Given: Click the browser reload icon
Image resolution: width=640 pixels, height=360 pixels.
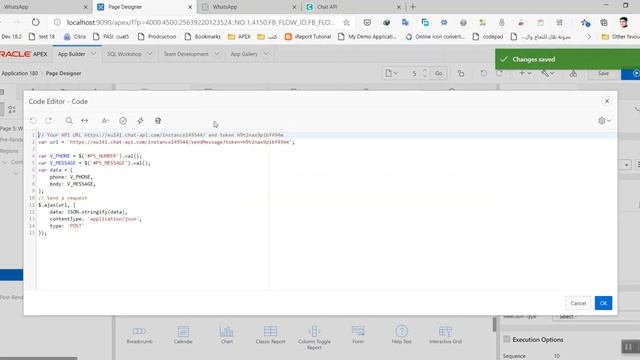Looking at the screenshot, I should 36,22.
